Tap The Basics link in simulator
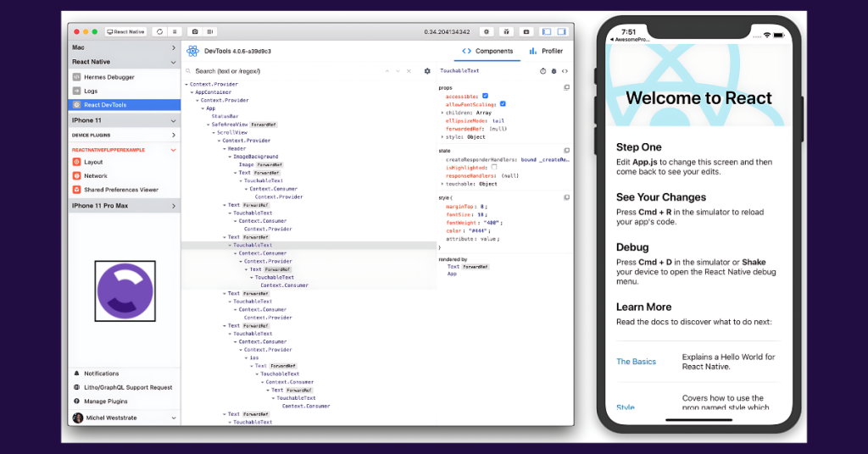Viewport: 868px width, 454px height. coord(636,362)
